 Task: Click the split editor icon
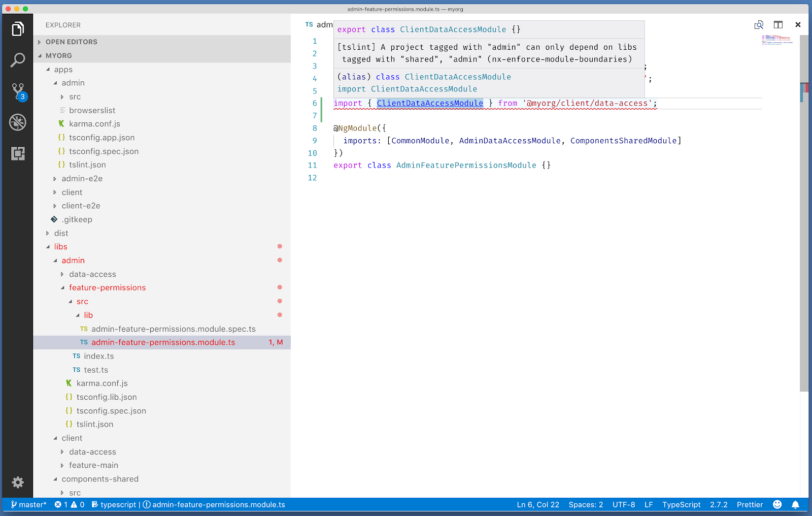tap(778, 25)
